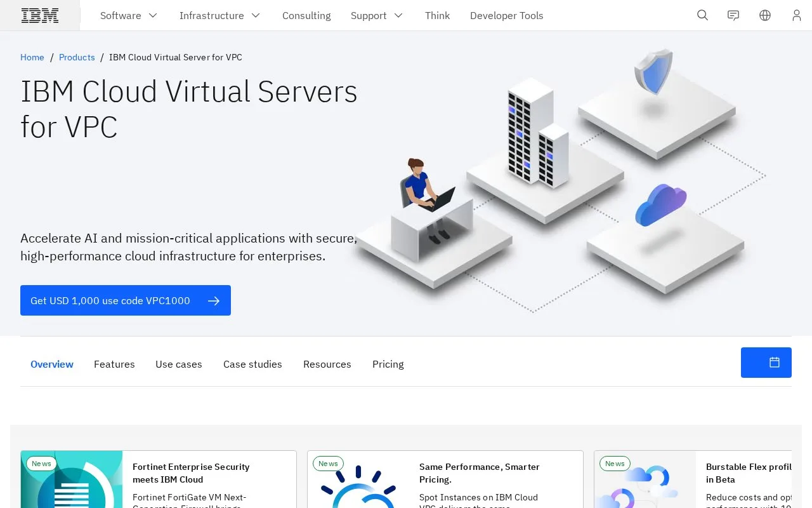812x508 pixels.
Task: Click the Spot Instances card sunburst thumbnail
Action: point(358,479)
